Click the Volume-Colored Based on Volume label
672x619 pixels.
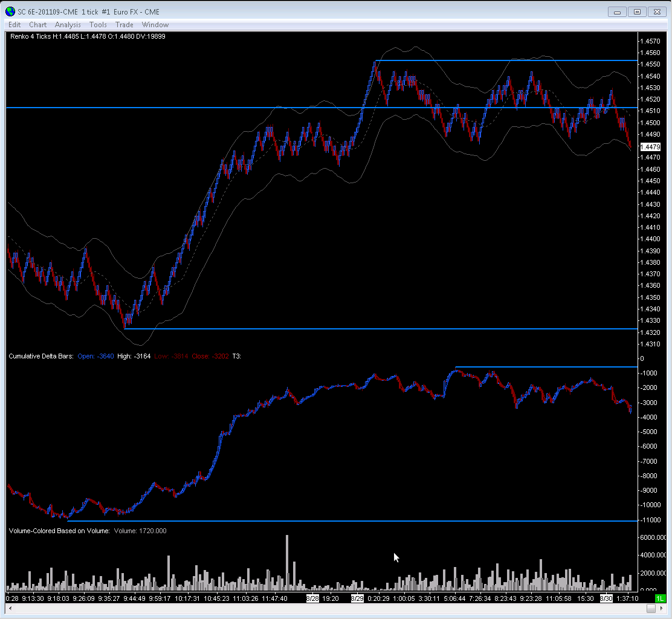click(59, 531)
